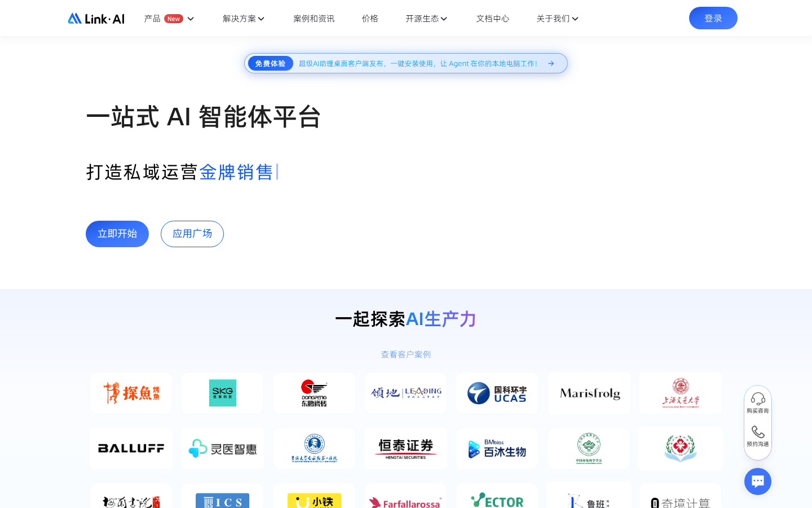Expand the 关于我们 dropdown

click(x=557, y=19)
